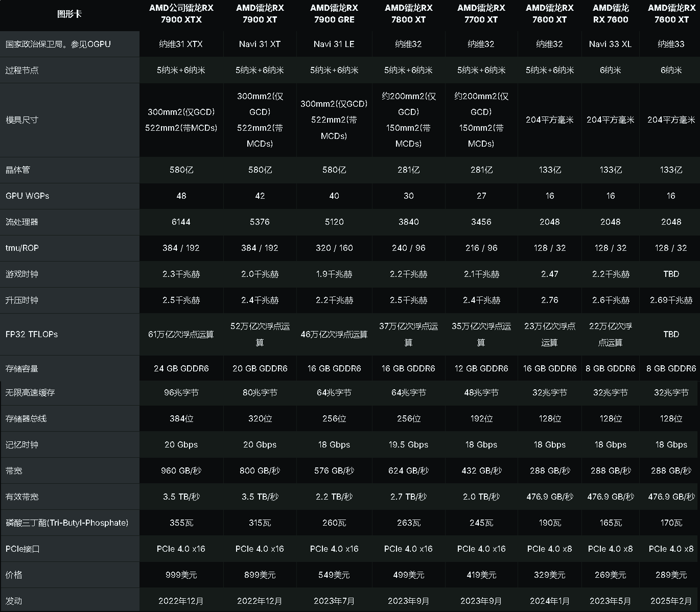Viewport: 700px width, 612px height.
Task: Click GPU WGPs value 42
Action: point(260,196)
